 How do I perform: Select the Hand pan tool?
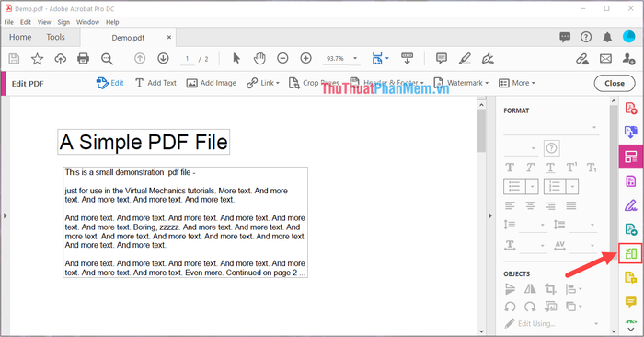[259, 59]
